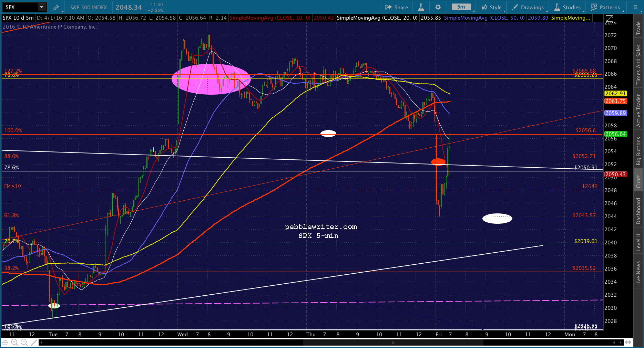Click the 100.0% Fibonacci label

tap(13, 130)
